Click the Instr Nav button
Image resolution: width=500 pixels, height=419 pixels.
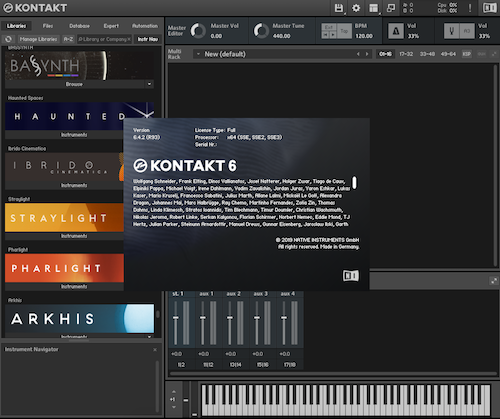pos(148,39)
